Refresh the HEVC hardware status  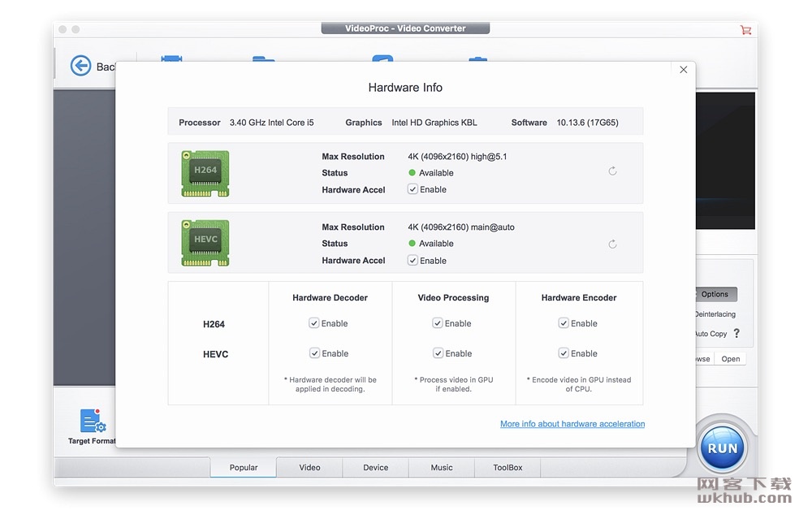(612, 244)
